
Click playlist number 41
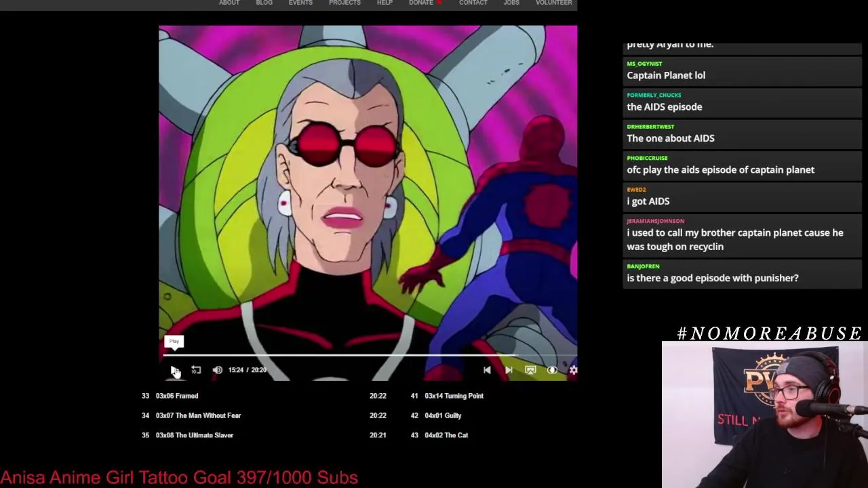(x=414, y=396)
